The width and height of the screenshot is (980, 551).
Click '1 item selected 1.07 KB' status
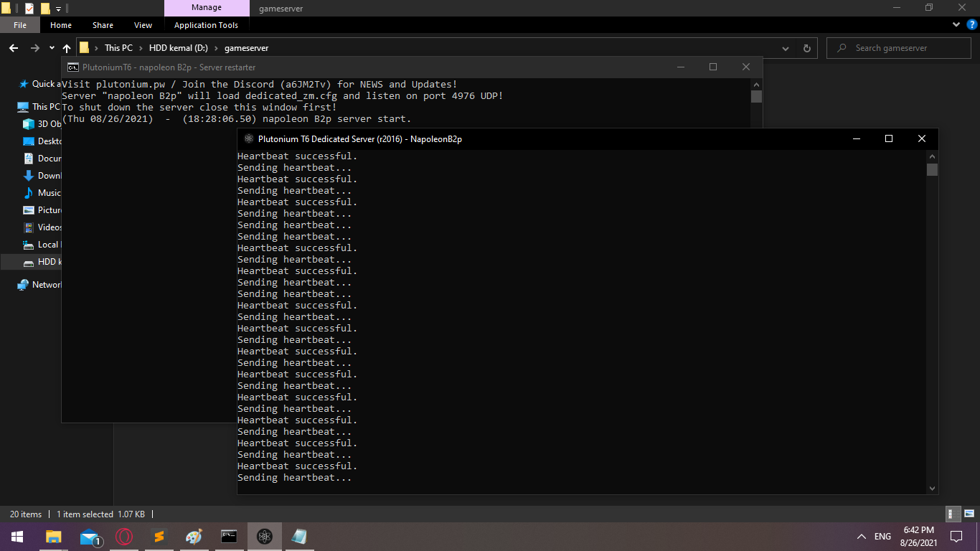coord(101,514)
